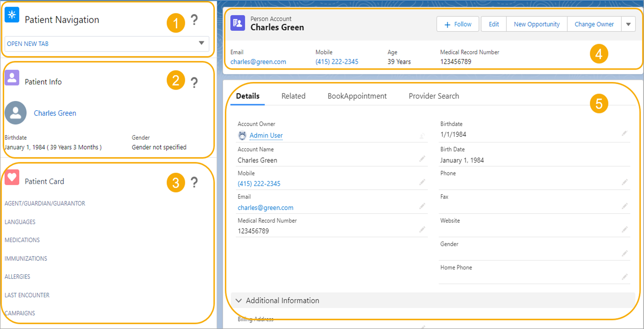Edit the Home Phone field pencil

(x=625, y=277)
